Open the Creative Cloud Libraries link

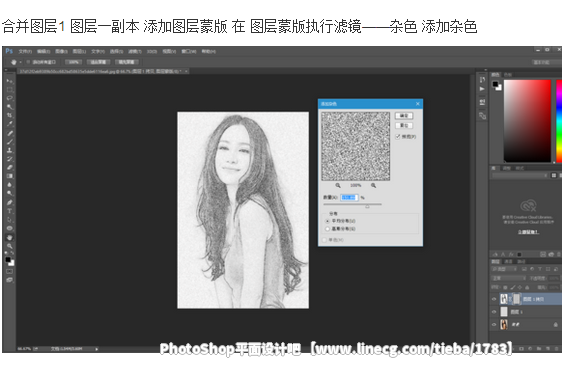tap(528, 232)
